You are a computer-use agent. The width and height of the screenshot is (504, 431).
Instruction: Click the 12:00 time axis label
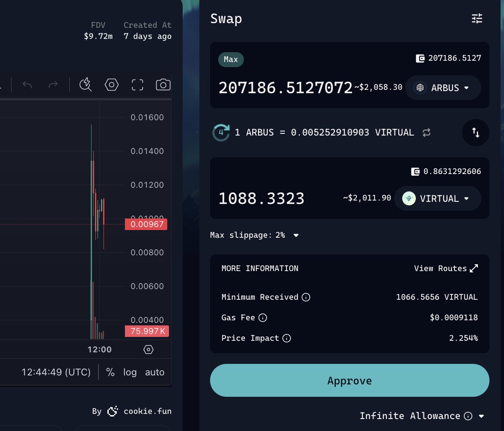(x=100, y=349)
